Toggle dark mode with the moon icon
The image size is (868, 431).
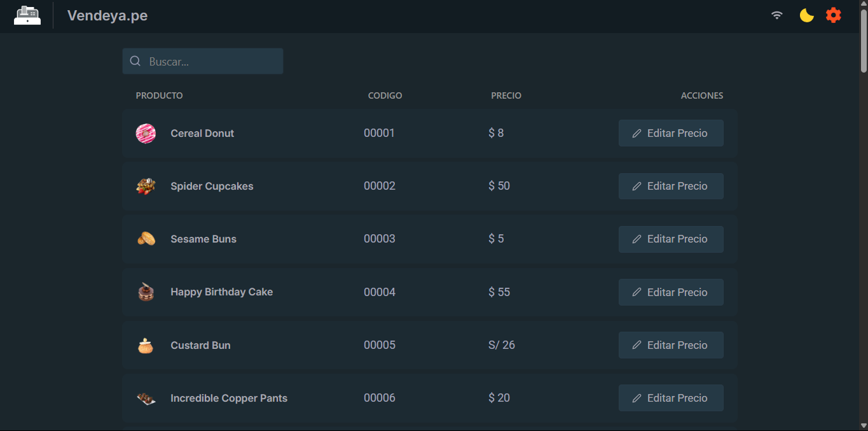806,15
